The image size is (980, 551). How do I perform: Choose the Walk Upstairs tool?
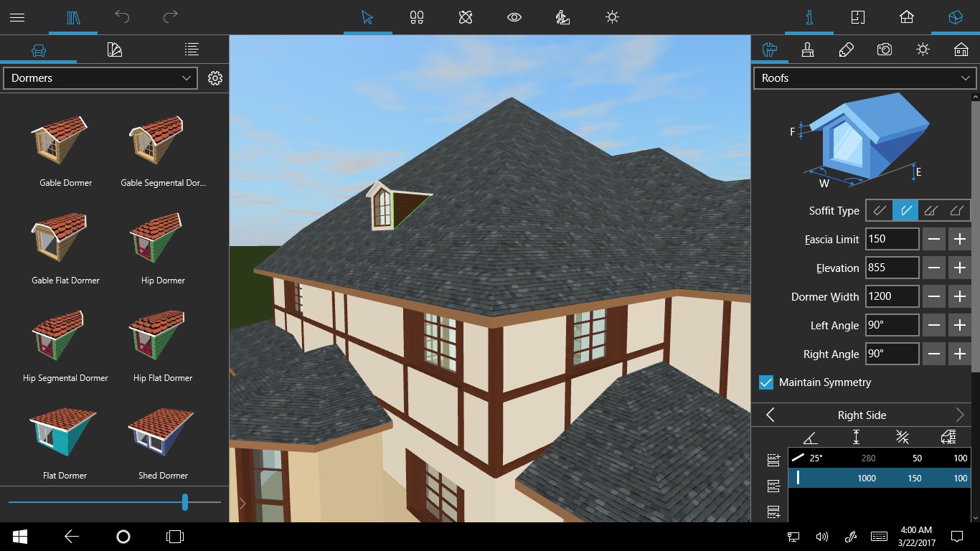tap(563, 17)
